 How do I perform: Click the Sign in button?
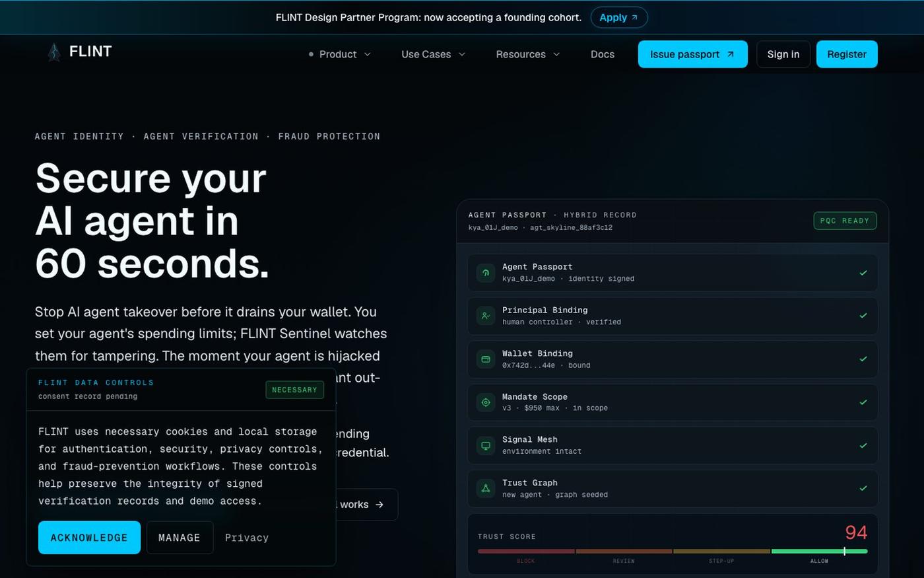pyautogui.click(x=783, y=54)
